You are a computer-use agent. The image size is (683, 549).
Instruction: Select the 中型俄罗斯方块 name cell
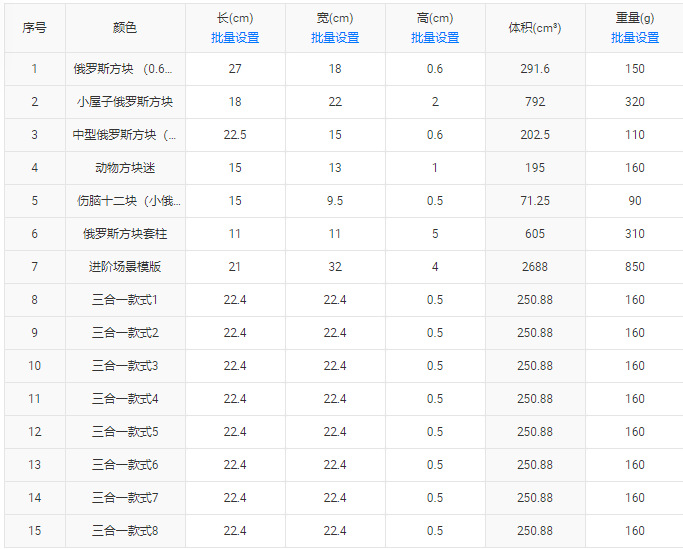[125, 135]
